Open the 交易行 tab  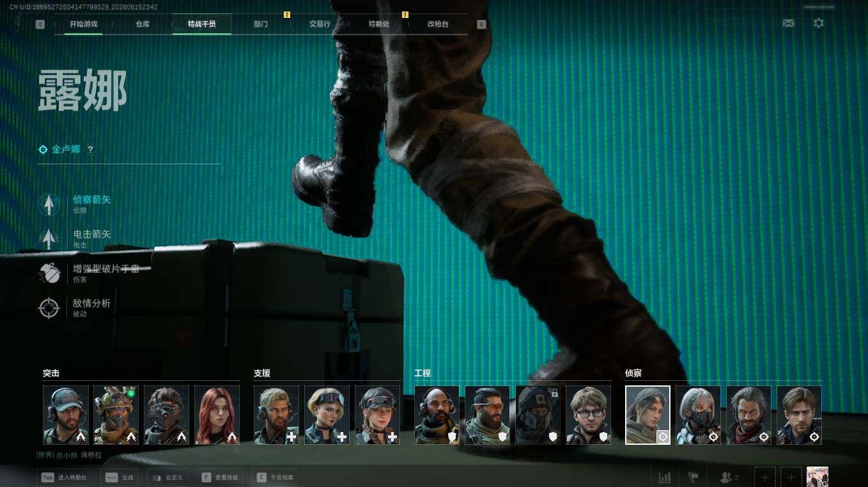(x=320, y=24)
